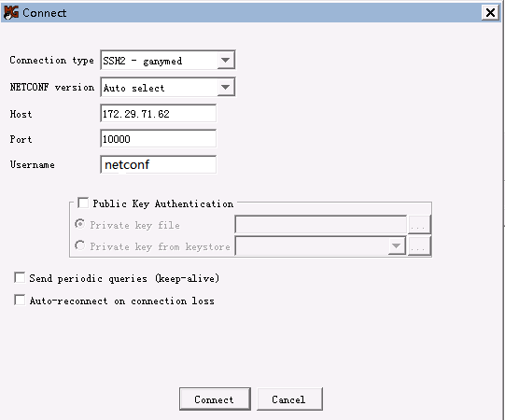Click the private key file path field
The width and height of the screenshot is (505, 420).
click(x=320, y=225)
